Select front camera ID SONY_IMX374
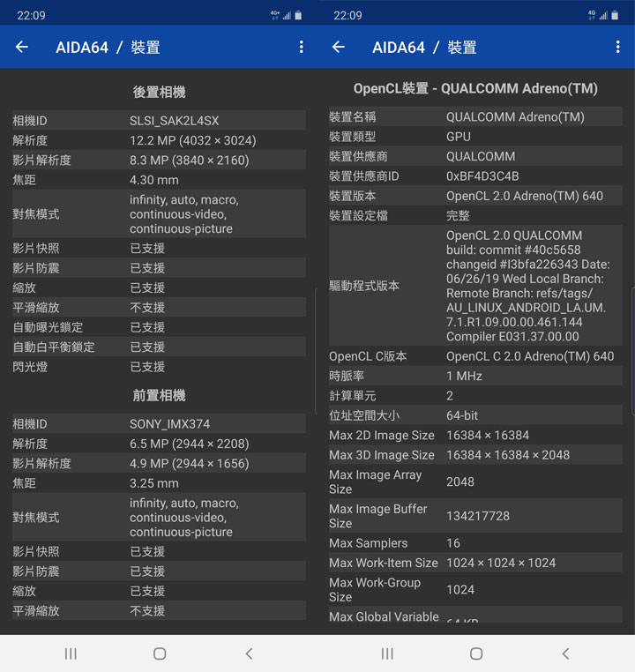This screenshot has height=672, width=635. tap(170, 424)
